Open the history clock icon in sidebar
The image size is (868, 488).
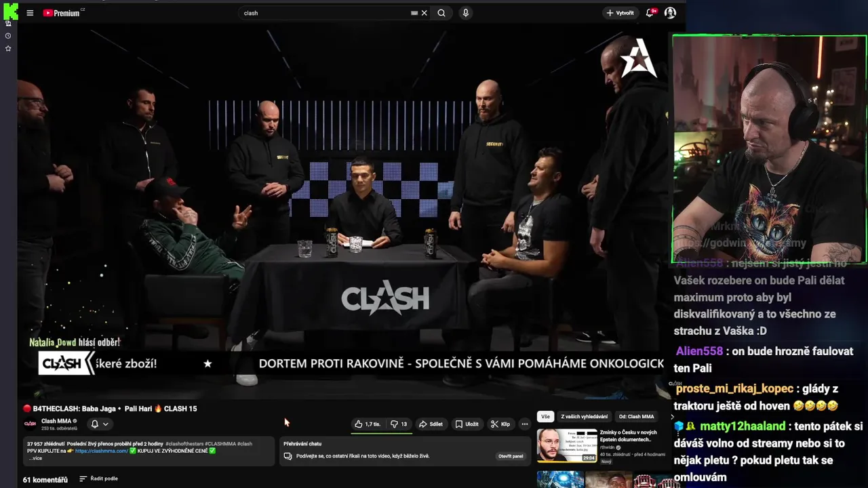[8, 36]
